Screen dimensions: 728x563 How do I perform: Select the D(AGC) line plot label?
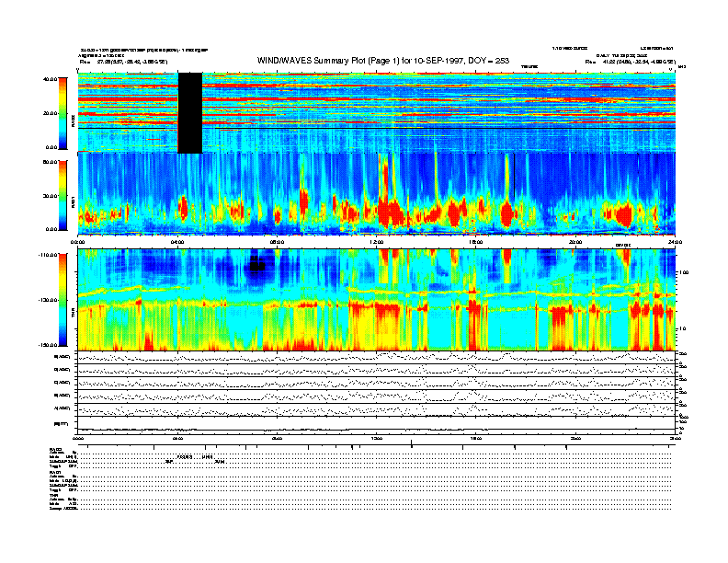(x=63, y=370)
